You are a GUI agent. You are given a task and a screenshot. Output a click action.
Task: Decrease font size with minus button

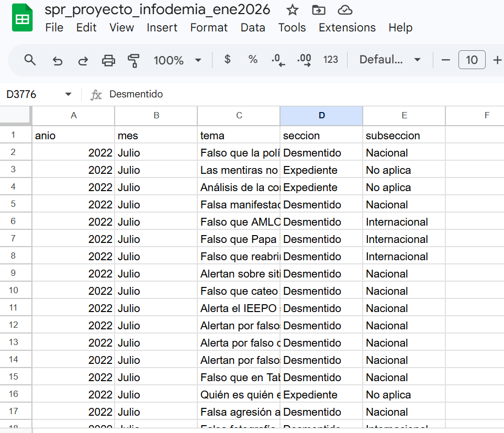(446, 60)
